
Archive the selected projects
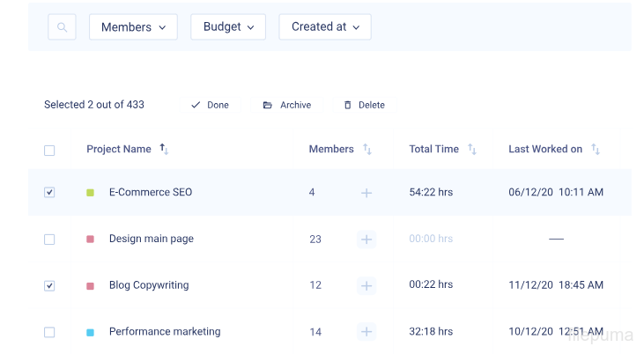[x=287, y=105]
